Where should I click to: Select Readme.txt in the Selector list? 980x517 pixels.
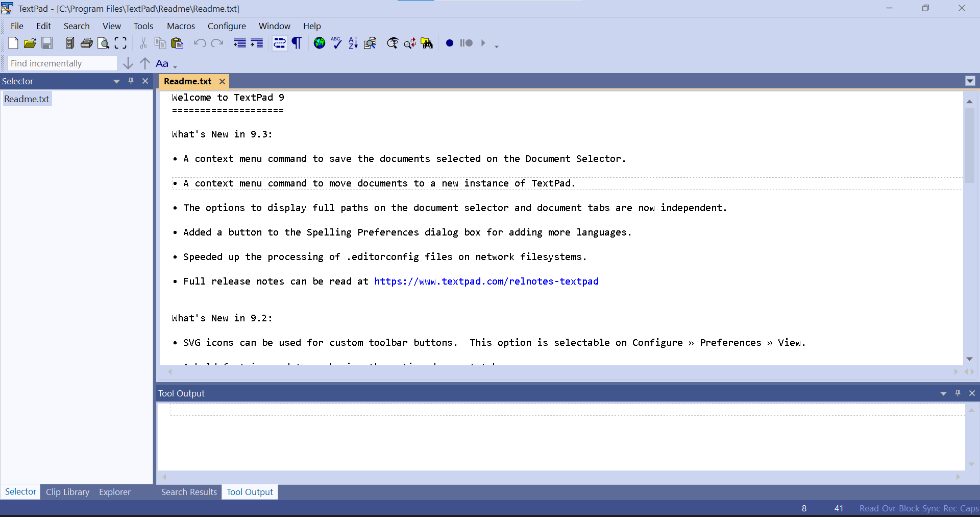click(x=27, y=99)
